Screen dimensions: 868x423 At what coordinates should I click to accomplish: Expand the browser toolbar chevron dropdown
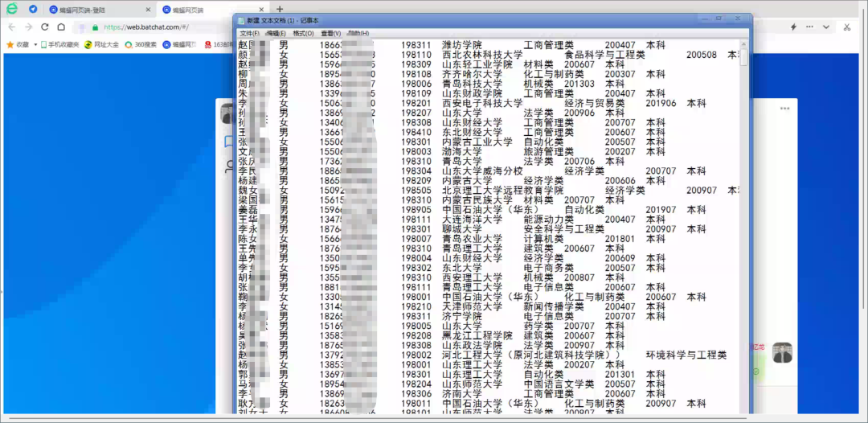826,27
